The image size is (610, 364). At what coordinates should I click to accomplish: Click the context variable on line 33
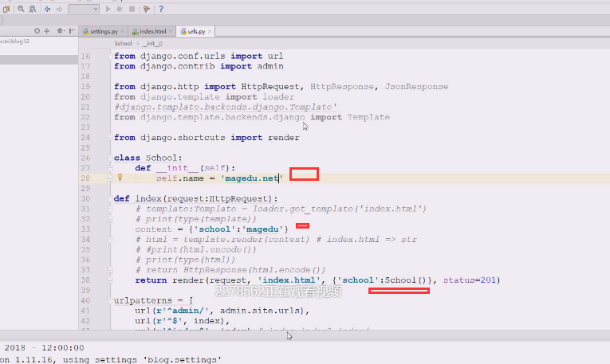[153, 229]
